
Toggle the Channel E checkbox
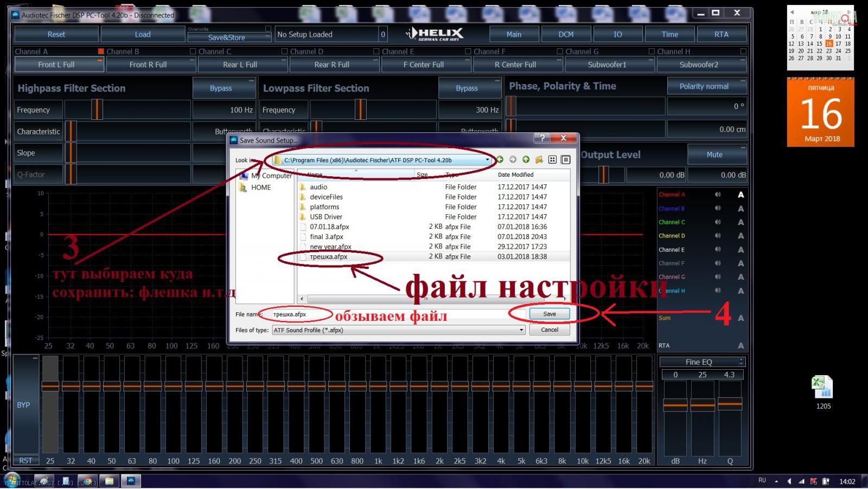(x=468, y=52)
